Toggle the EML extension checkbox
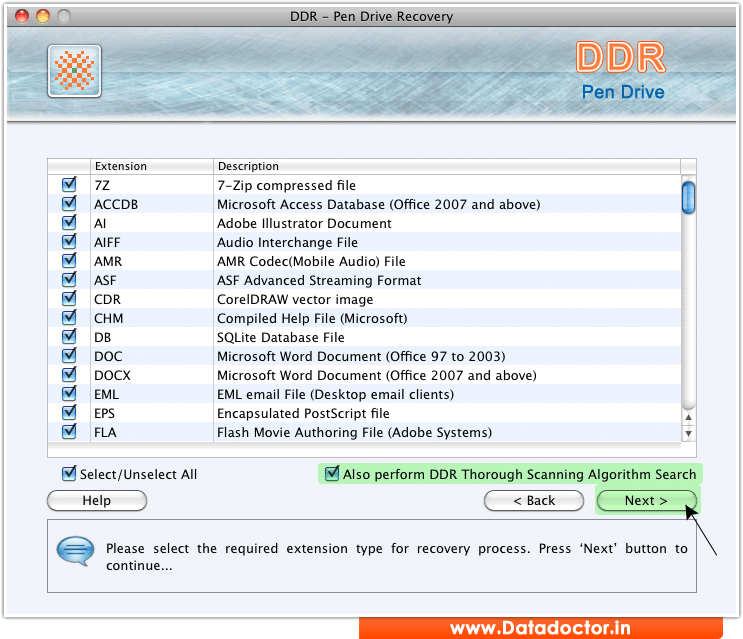 [69, 393]
